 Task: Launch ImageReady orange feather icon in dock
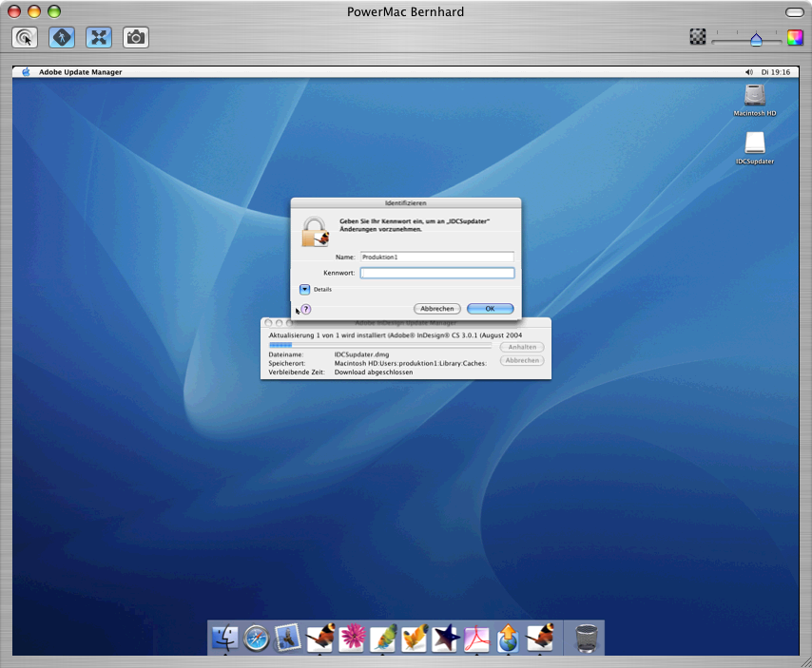(x=415, y=638)
